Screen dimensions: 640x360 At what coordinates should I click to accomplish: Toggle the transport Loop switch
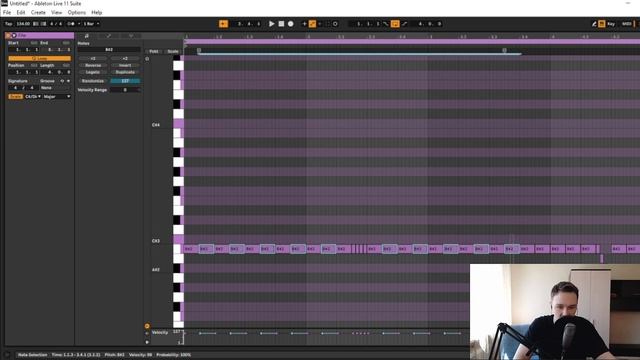click(x=395, y=24)
